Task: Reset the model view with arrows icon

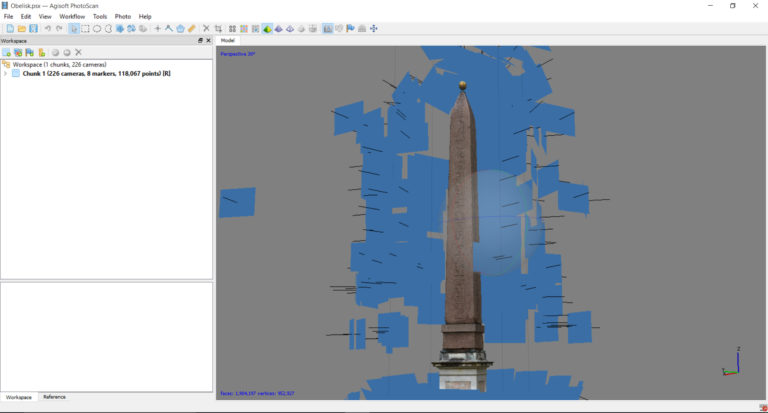Action: tap(374, 28)
